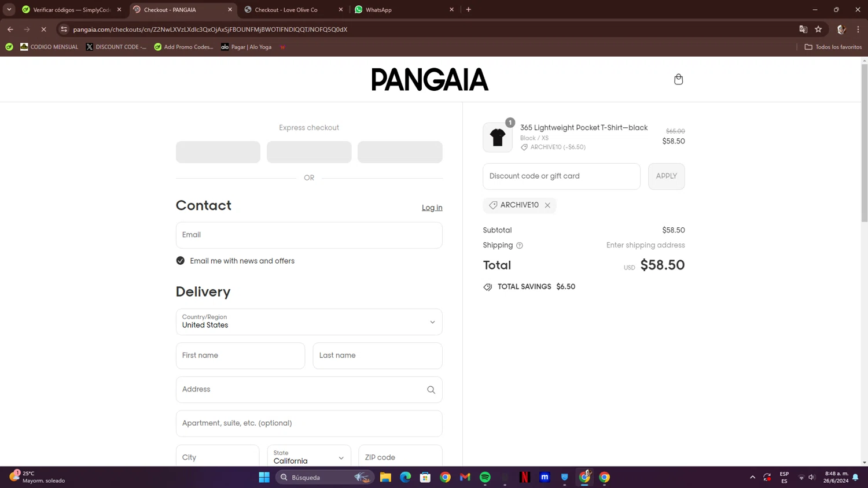868x488 pixels.
Task: Open File Explorer from the taskbar
Action: (385, 478)
